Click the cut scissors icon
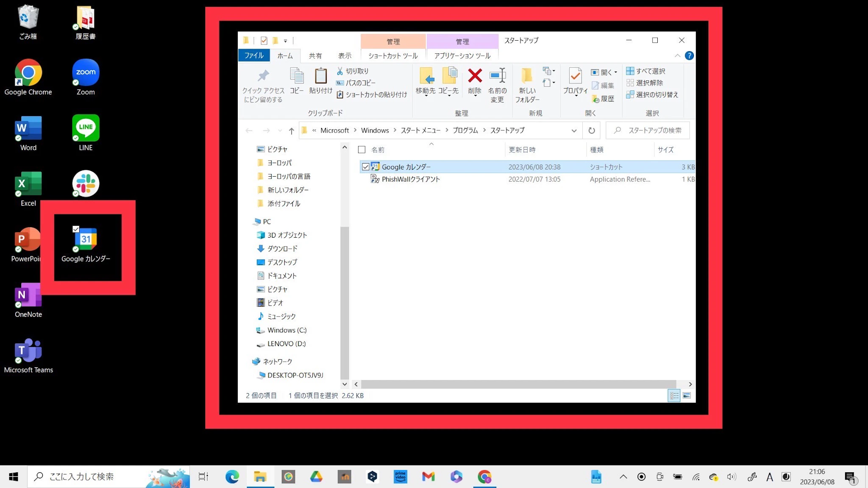Screen dimensions: 868x488 pos(340,71)
